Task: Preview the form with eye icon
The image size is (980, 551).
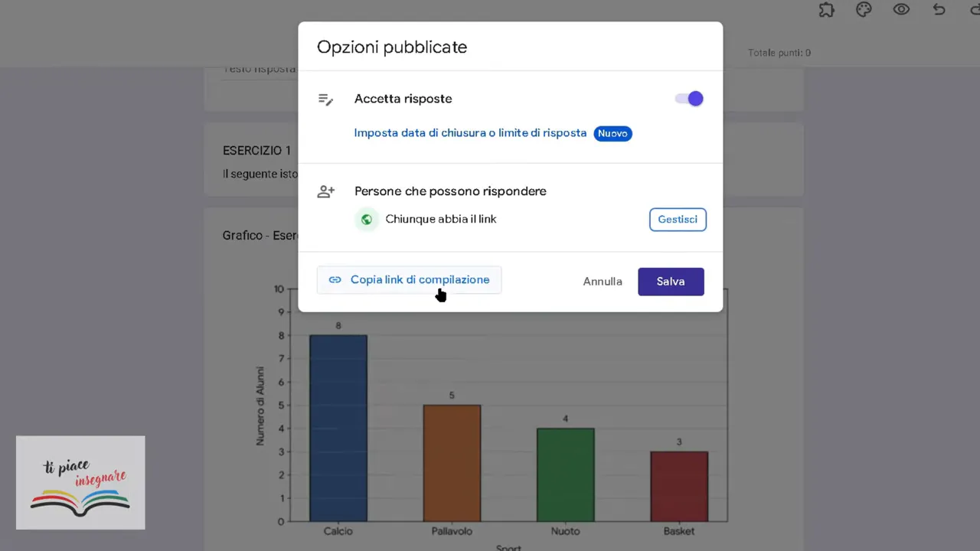Action: pos(901,10)
